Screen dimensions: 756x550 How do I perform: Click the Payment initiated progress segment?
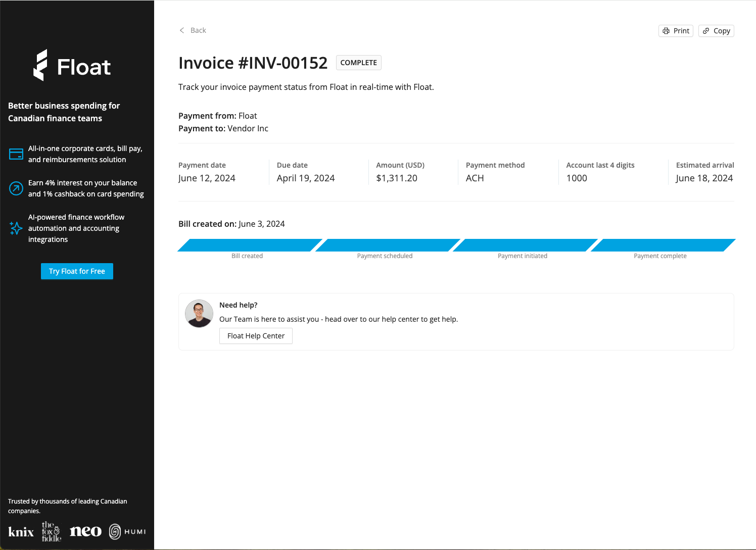(525, 245)
